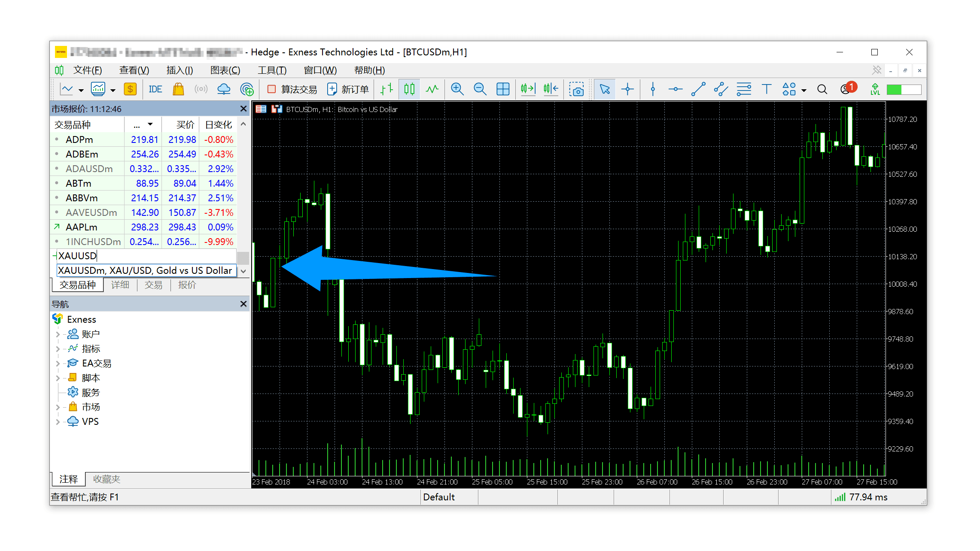Click the market watch scrollbar thumb

click(x=243, y=258)
